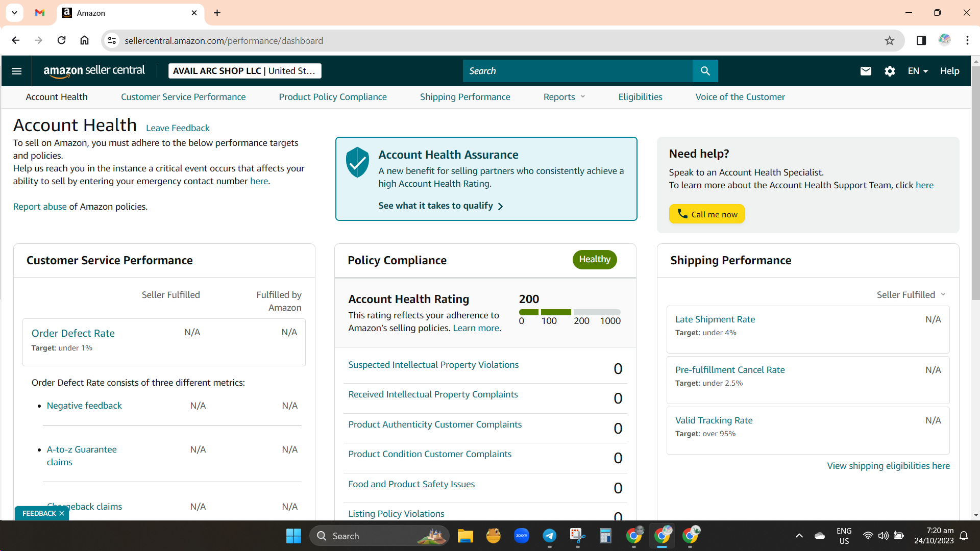Click the browser address bar URL
980x551 pixels.
pos(224,40)
